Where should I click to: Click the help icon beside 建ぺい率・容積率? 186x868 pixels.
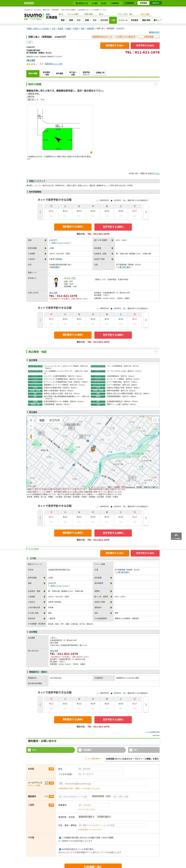[x=112, y=240]
